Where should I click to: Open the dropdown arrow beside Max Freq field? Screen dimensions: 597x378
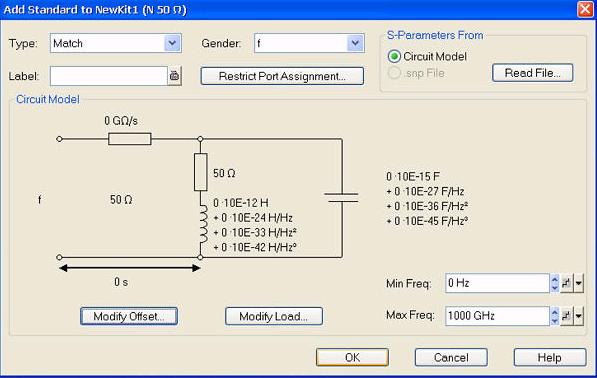(x=578, y=316)
